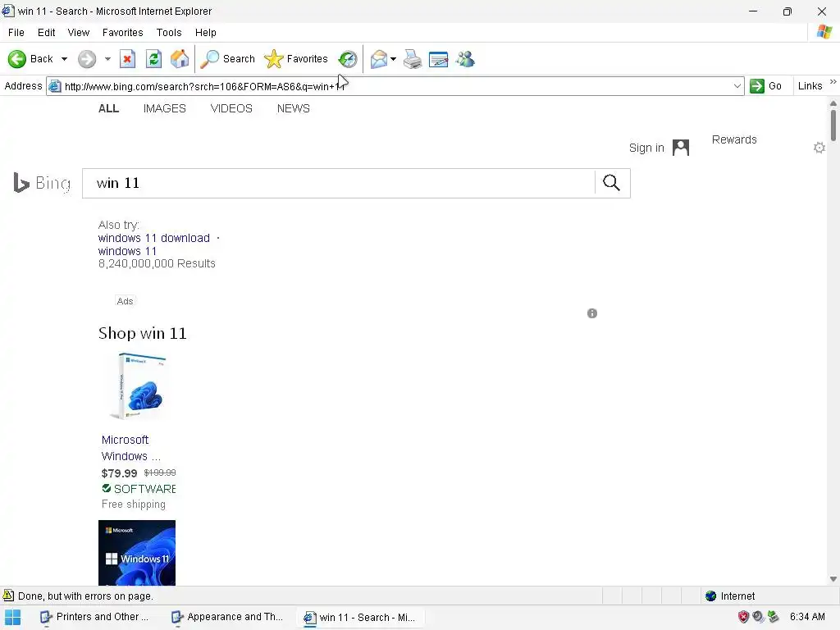Open the Edit page icon in toolbar
Viewport: 840px width, 630px height.
(438, 59)
